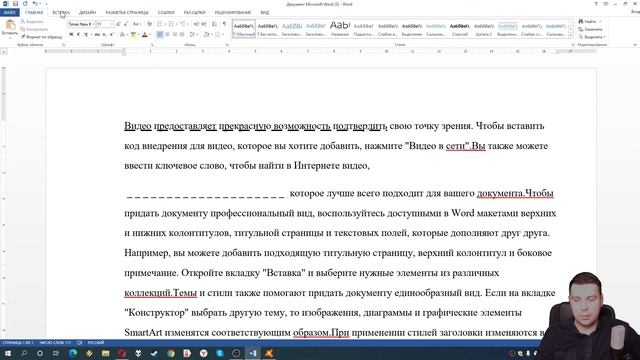Viewport: 640px width, 360px height.
Task: Apply the Обычный (Normal) style
Action: point(244,29)
